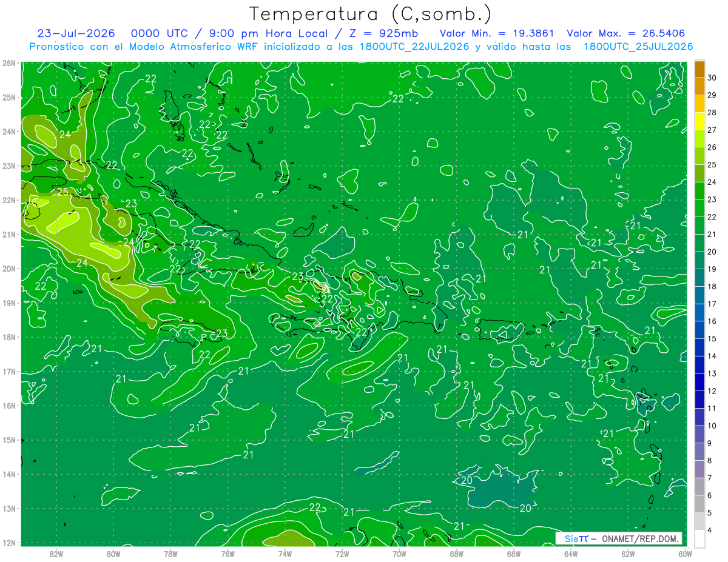Click the "66W" longitude axis label
This screenshot has height=562, width=728.
(513, 554)
